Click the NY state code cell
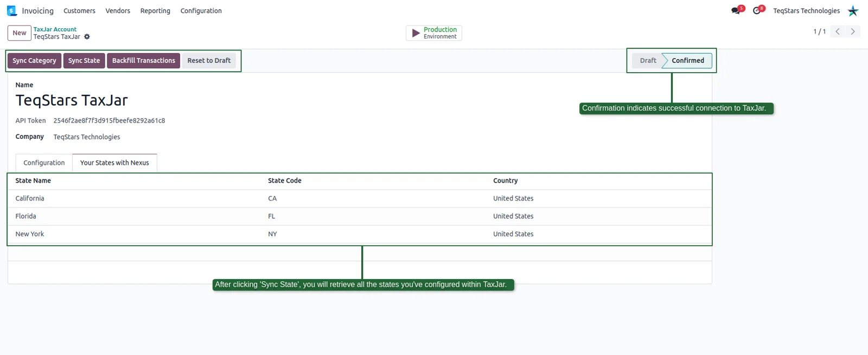868x355 pixels. [272, 234]
